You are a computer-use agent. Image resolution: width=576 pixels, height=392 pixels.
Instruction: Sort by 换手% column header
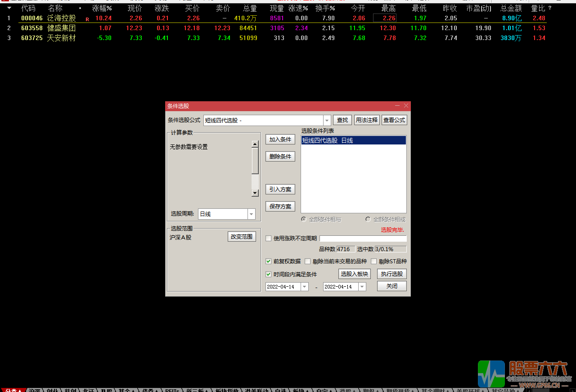(x=325, y=8)
